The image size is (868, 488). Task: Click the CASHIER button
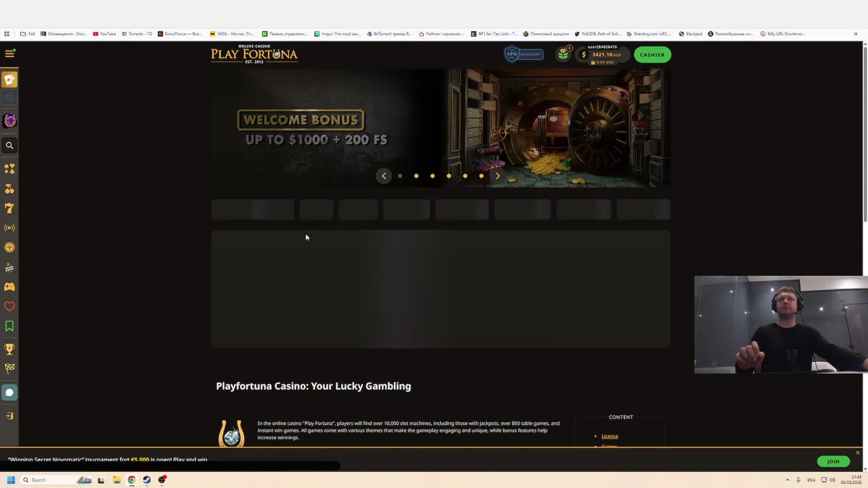(x=652, y=55)
